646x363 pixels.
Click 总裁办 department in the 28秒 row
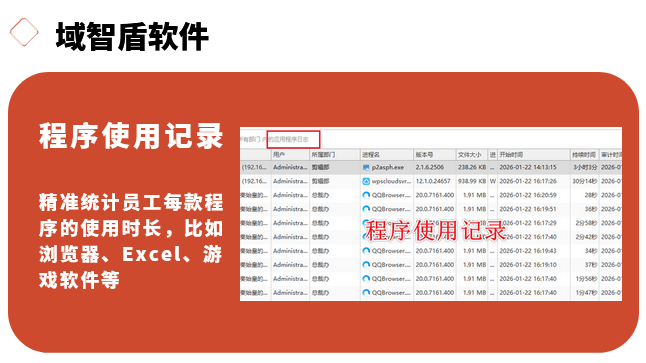pyautogui.click(x=321, y=195)
